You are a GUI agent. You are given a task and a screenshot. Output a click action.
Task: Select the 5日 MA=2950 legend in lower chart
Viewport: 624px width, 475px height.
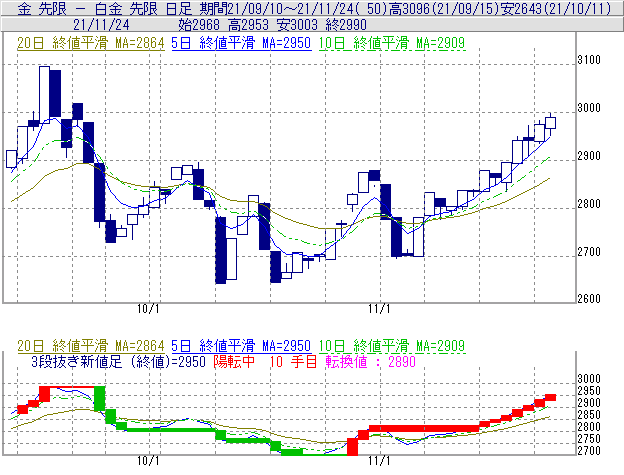coord(241,346)
